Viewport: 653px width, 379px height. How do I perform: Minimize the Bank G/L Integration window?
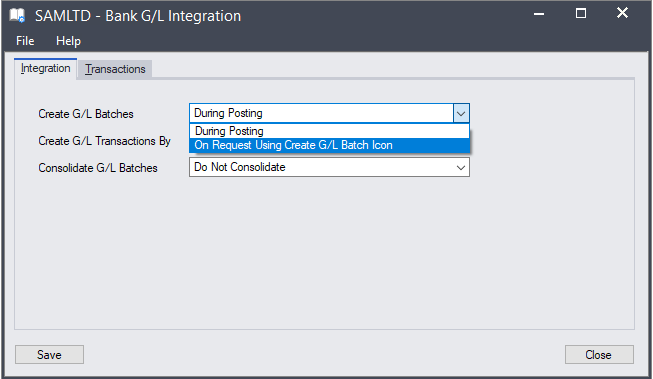539,14
